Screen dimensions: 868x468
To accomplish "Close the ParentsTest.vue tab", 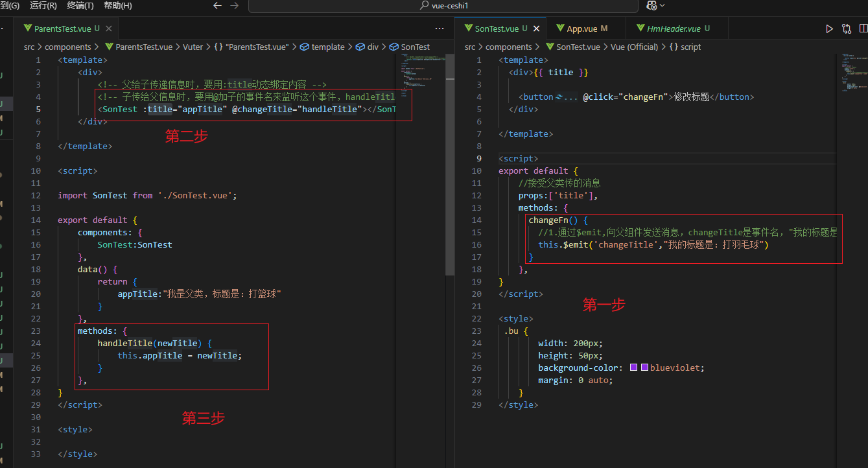I will tap(109, 29).
